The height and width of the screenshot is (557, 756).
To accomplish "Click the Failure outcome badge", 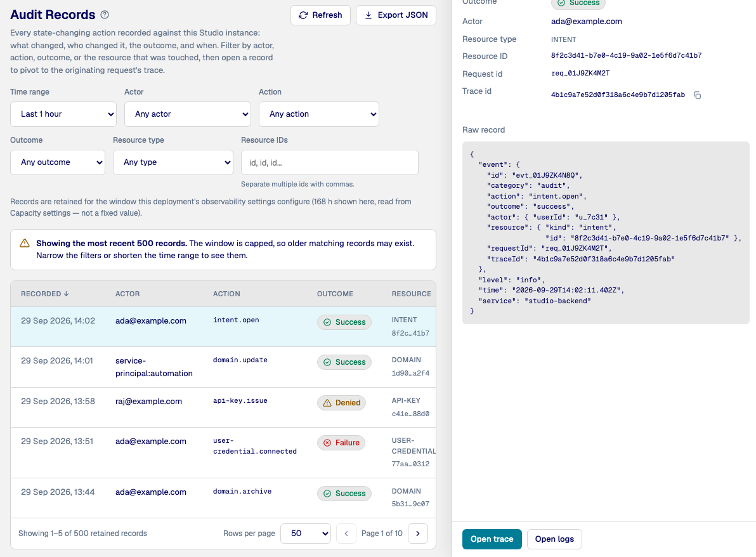I will (x=341, y=443).
